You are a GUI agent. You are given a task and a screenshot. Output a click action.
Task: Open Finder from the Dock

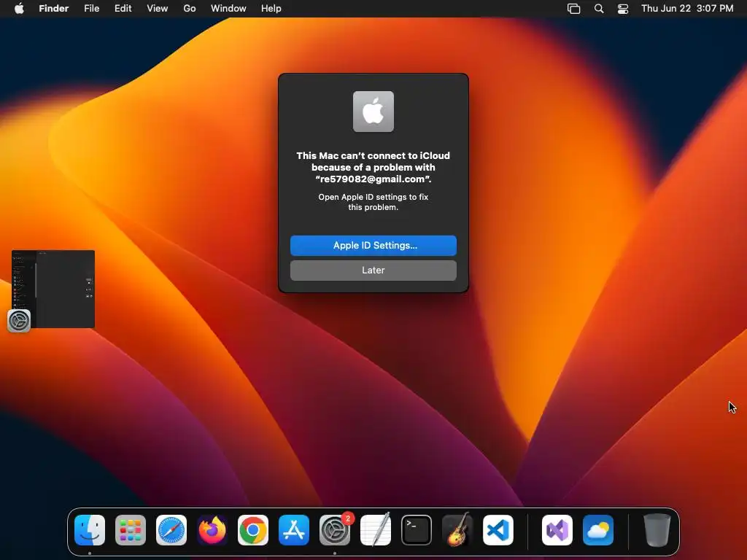pyautogui.click(x=90, y=530)
